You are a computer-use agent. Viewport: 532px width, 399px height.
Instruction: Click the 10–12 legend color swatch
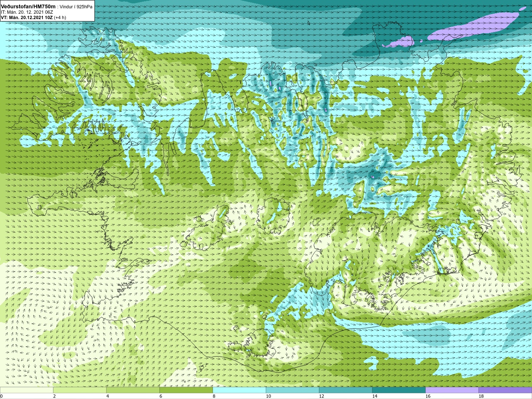coord(293,390)
